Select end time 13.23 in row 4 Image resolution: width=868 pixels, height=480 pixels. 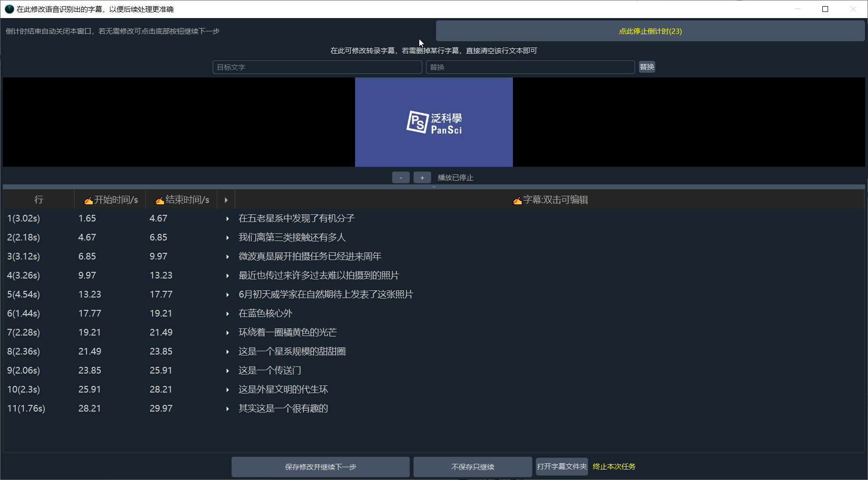pos(161,276)
